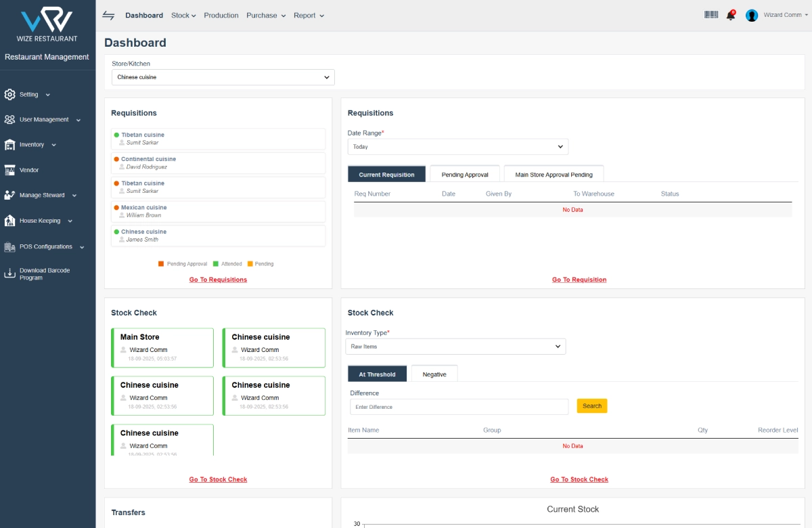Click the Inventory warehouse icon in sidebar
Viewport: 812px width, 528px height.
pos(9,145)
